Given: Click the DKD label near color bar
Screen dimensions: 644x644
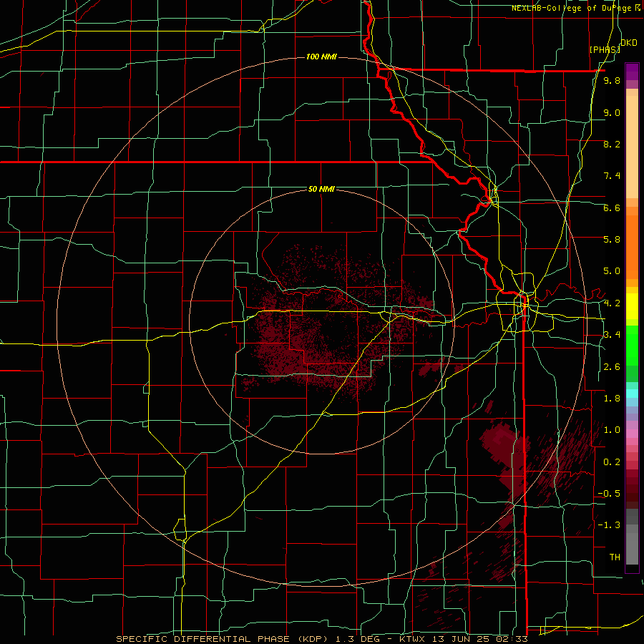Looking at the screenshot, I should coord(628,43).
